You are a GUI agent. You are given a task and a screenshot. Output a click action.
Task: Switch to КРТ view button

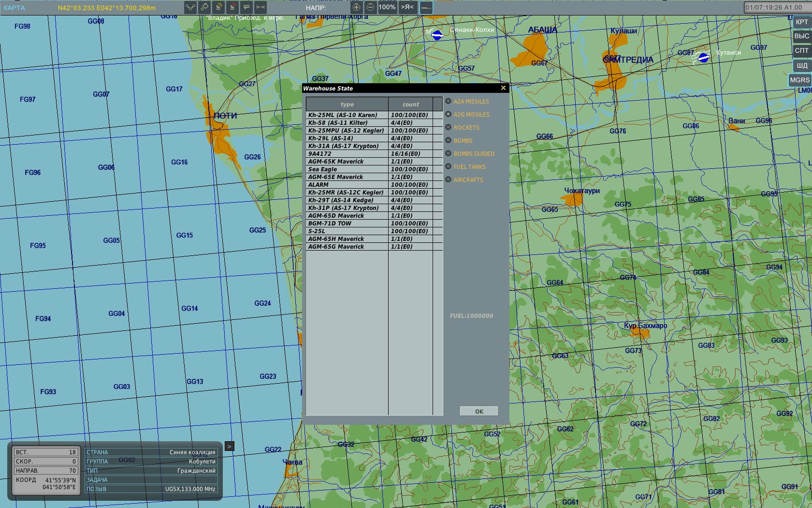pyautogui.click(x=801, y=22)
